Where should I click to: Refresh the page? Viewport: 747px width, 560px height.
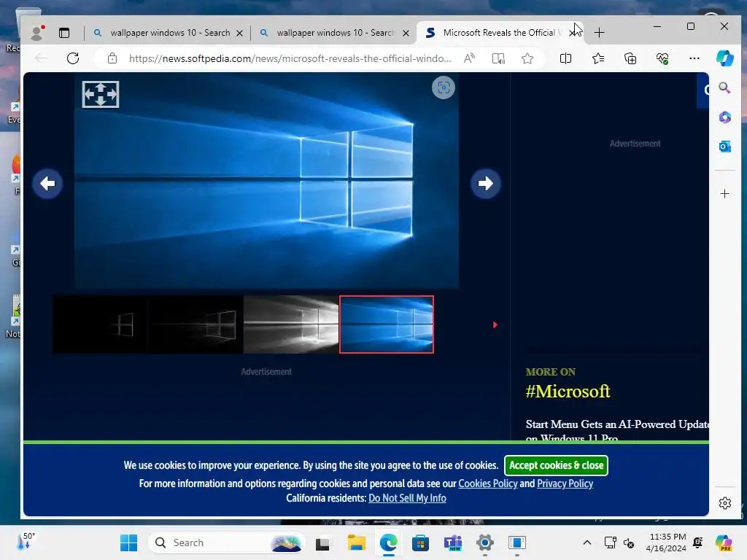[x=73, y=58]
